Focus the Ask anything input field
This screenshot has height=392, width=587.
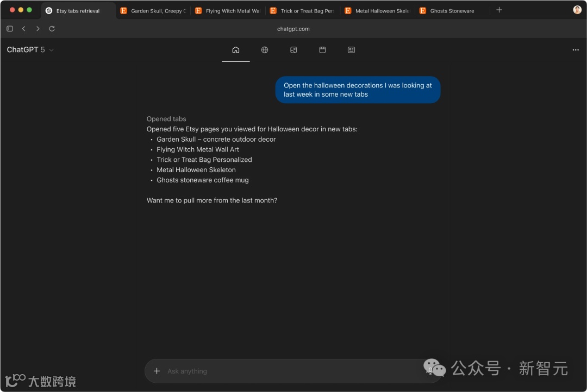pyautogui.click(x=294, y=371)
